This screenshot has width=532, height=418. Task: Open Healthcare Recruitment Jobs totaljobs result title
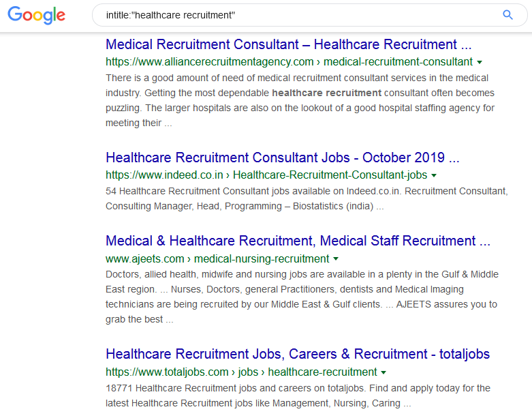tap(298, 354)
